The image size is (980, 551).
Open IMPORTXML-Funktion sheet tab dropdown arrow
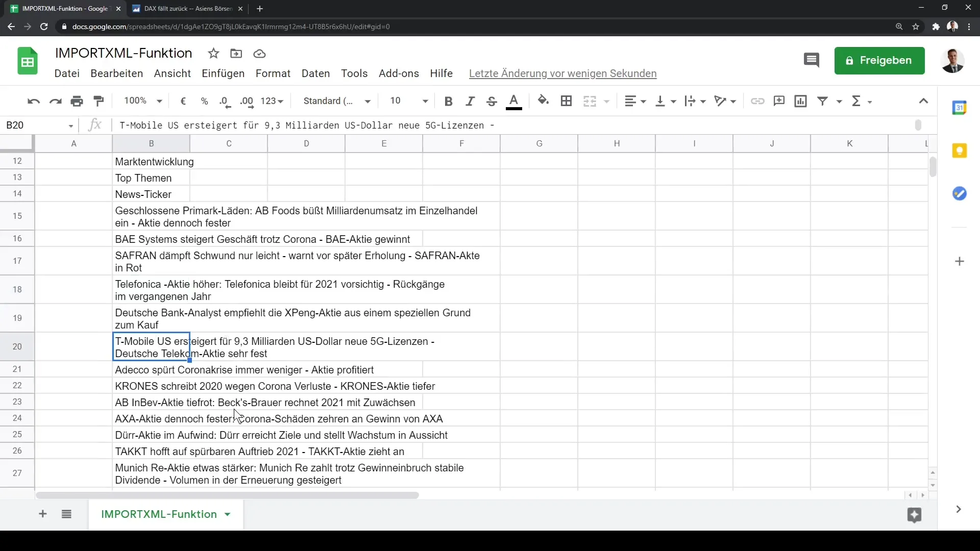[228, 514]
